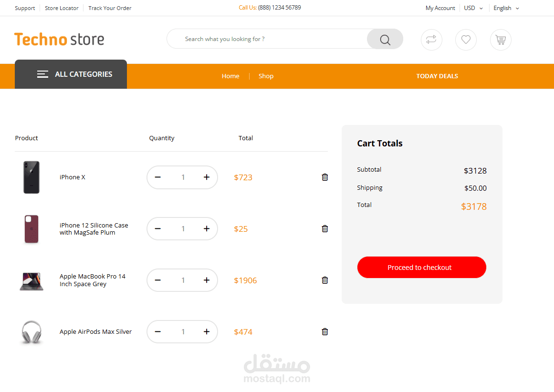Click the $50.00 shipping value
The image size is (554, 392).
pyautogui.click(x=476, y=188)
